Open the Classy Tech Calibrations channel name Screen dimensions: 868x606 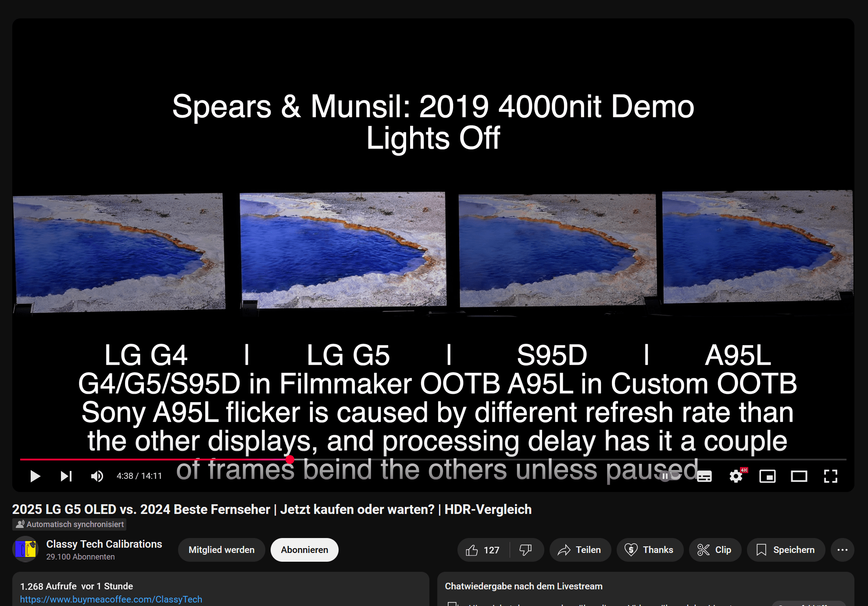[x=104, y=544]
